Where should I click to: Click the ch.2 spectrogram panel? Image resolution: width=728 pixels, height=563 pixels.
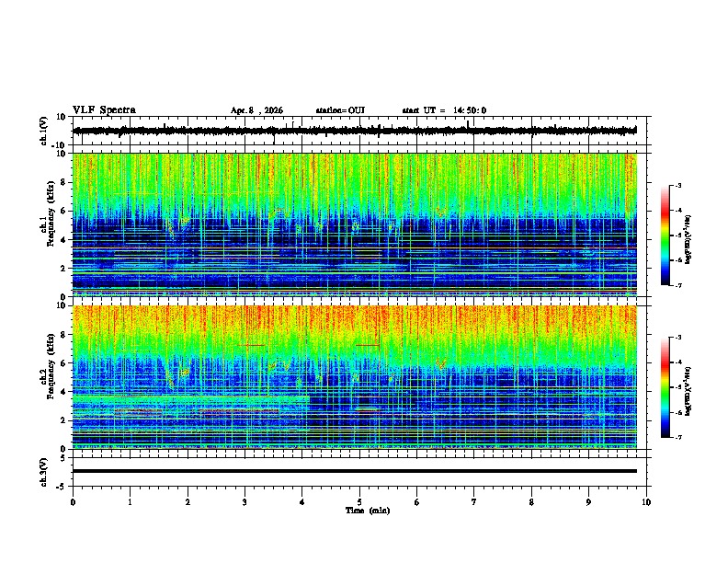click(355, 377)
